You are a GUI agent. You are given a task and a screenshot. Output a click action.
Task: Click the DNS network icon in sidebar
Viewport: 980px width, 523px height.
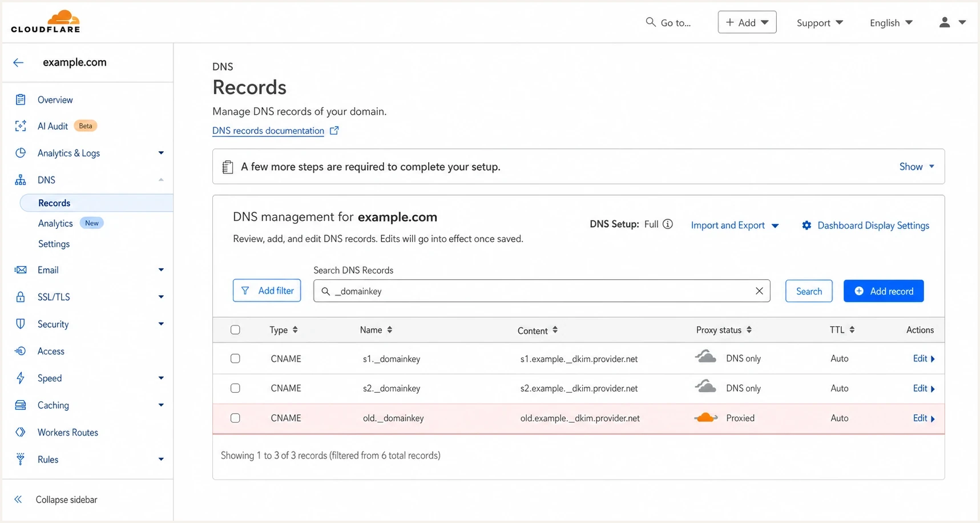tap(21, 180)
